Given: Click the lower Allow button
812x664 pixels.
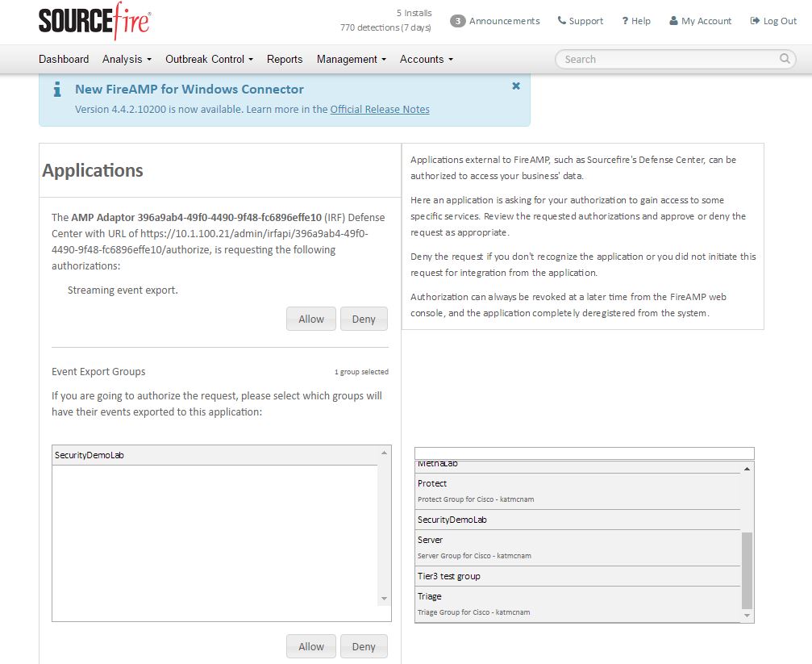Looking at the screenshot, I should click(x=311, y=646).
